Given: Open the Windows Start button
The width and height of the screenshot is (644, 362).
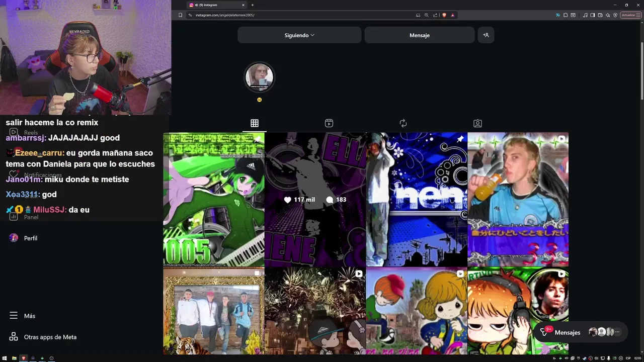Looking at the screenshot, I should click(x=5, y=358).
